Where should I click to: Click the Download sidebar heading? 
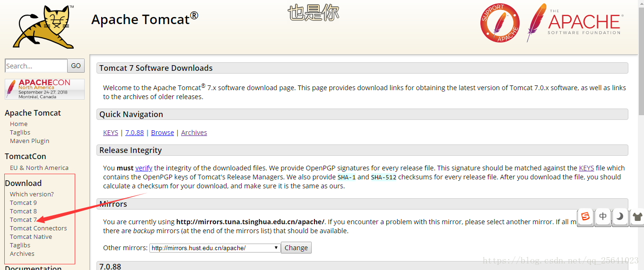tap(23, 183)
